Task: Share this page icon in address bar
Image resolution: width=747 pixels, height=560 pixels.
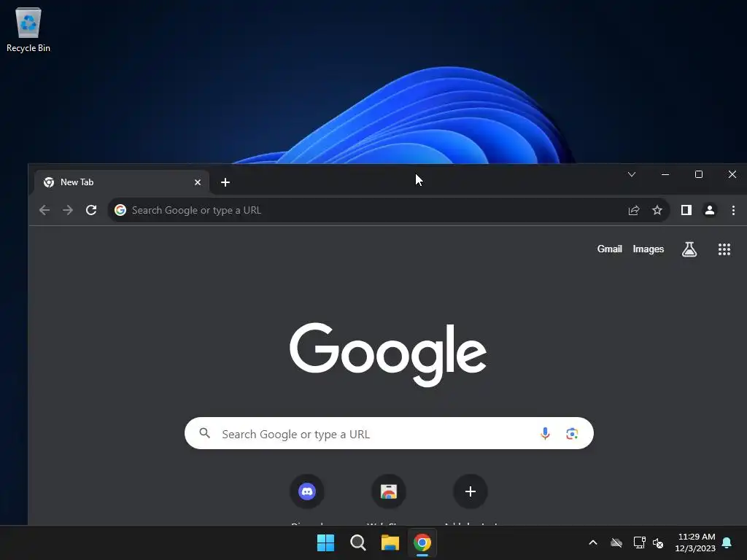Action: point(634,210)
